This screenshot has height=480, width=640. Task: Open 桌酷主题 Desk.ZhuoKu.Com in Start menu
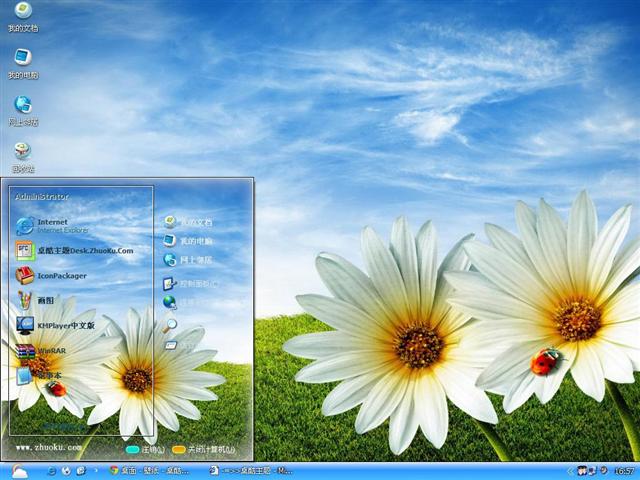point(74,251)
